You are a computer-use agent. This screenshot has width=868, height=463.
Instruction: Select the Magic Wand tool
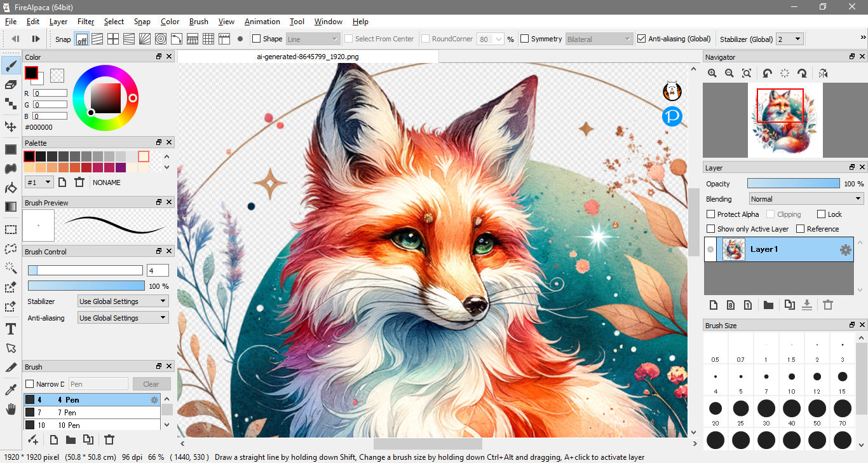[x=11, y=268]
